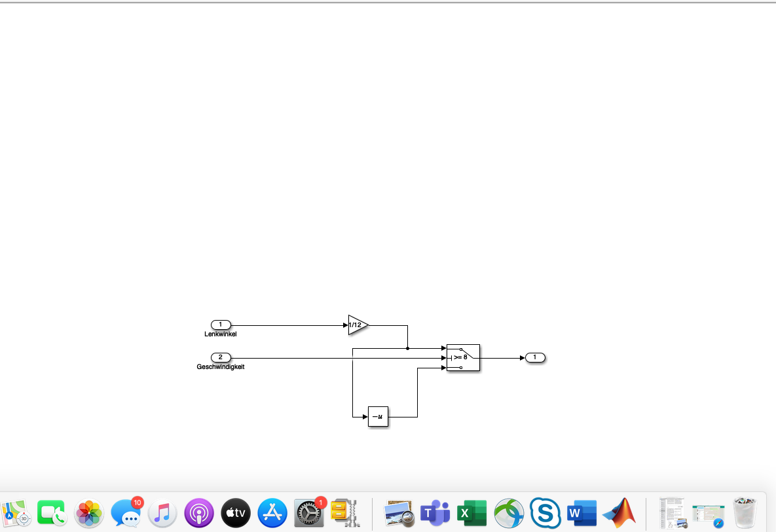Open Podcasts app in dock
The image size is (776, 532).
(x=200, y=513)
